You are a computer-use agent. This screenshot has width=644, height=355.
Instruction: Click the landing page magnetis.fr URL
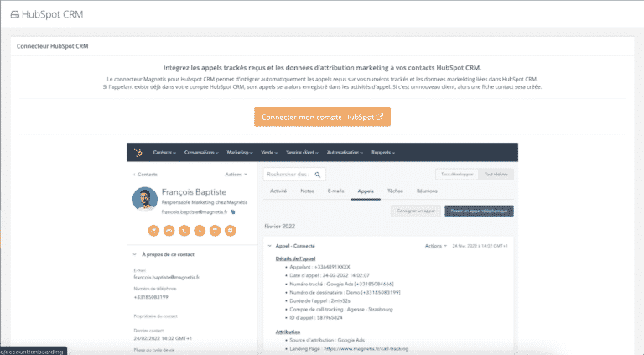pyautogui.click(x=366, y=348)
